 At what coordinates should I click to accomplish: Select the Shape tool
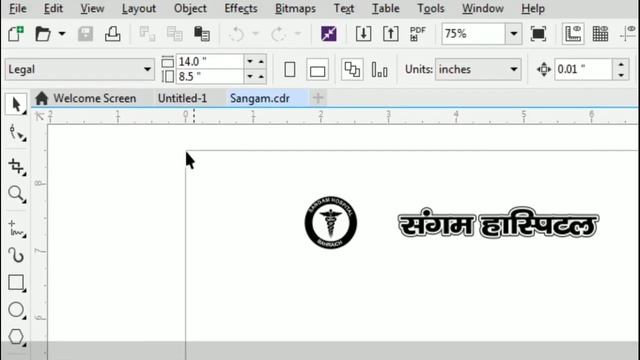(16, 133)
